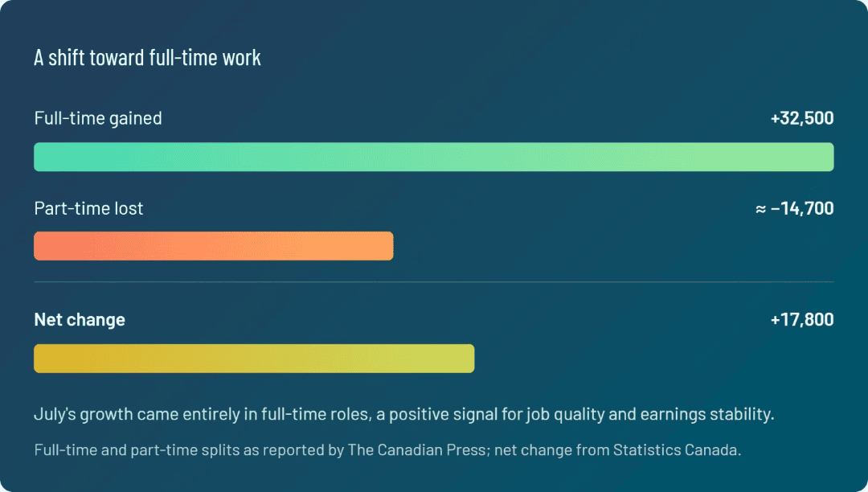Screen dimensions: 868x492
Task: Select the 'Full-time gained' label
Action: click(98, 118)
